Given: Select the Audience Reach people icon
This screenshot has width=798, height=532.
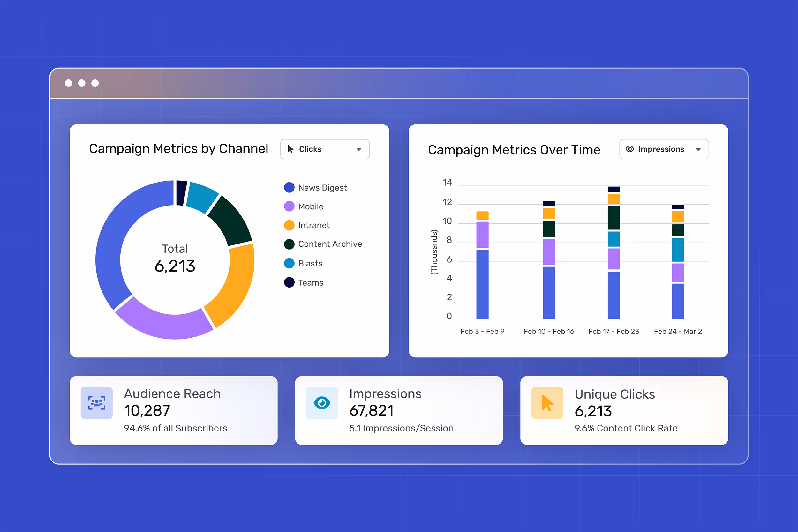Looking at the screenshot, I should [x=96, y=403].
